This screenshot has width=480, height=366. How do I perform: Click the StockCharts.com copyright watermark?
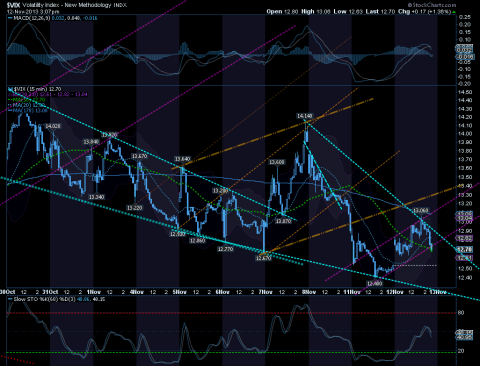[432, 5]
